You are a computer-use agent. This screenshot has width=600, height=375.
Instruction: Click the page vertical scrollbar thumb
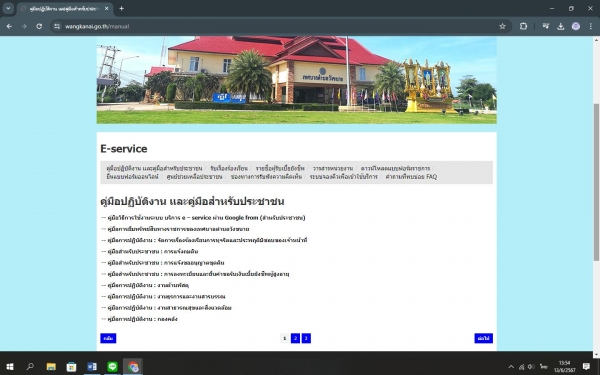coord(596,182)
